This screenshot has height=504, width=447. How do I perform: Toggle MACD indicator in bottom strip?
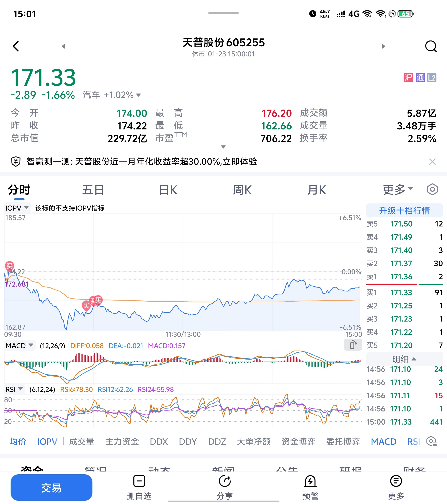point(383,441)
